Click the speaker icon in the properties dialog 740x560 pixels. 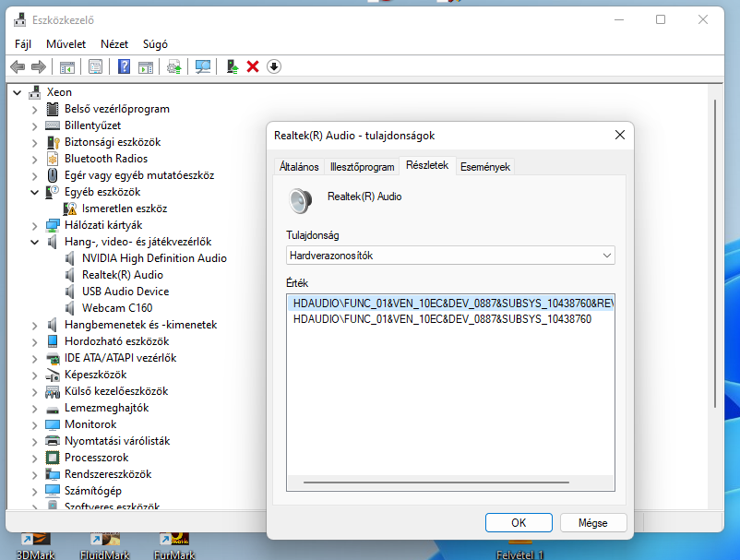tap(301, 200)
